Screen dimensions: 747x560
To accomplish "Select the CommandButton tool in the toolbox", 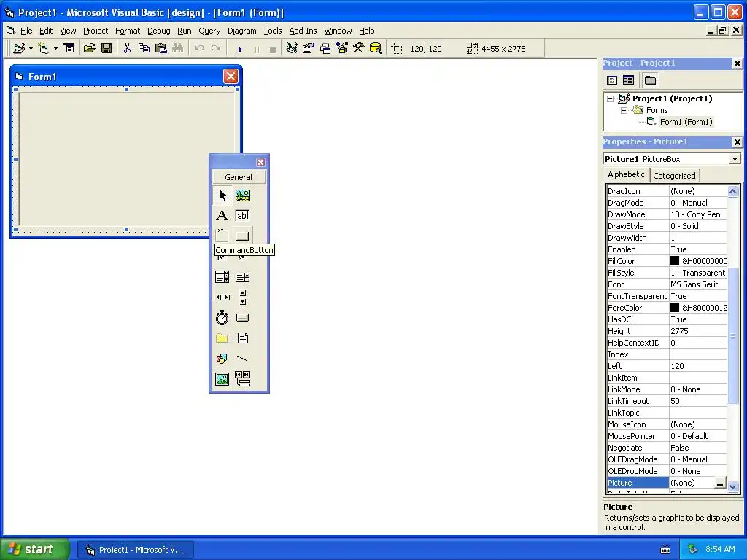I will [242, 235].
